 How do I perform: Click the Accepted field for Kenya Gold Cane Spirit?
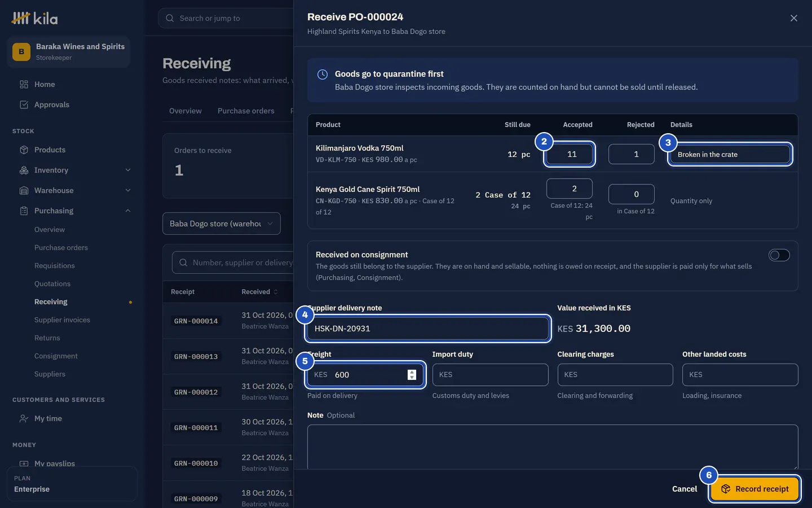570,189
